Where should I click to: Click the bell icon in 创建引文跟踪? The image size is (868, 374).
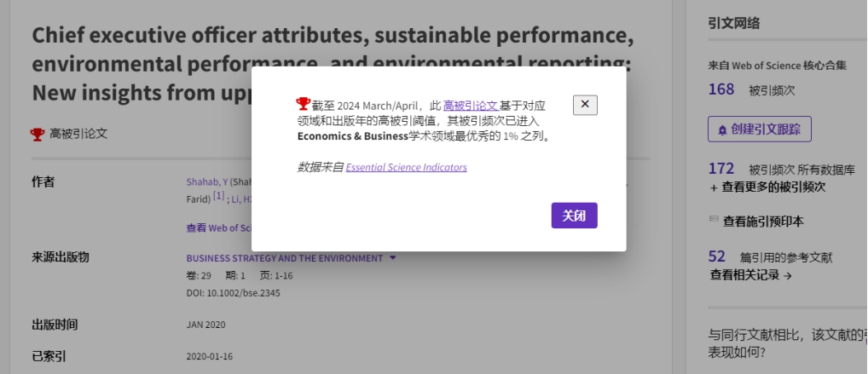point(722,130)
